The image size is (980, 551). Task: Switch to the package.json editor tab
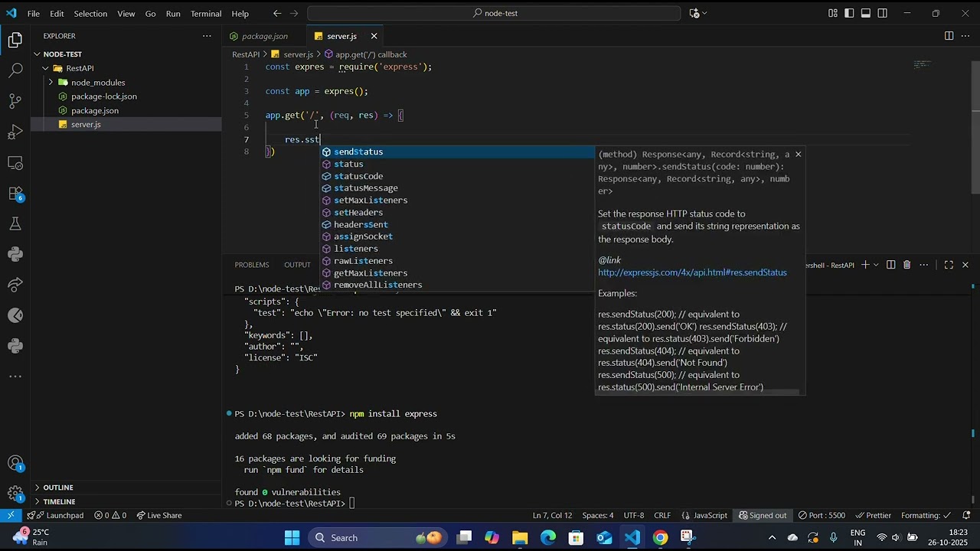265,36
